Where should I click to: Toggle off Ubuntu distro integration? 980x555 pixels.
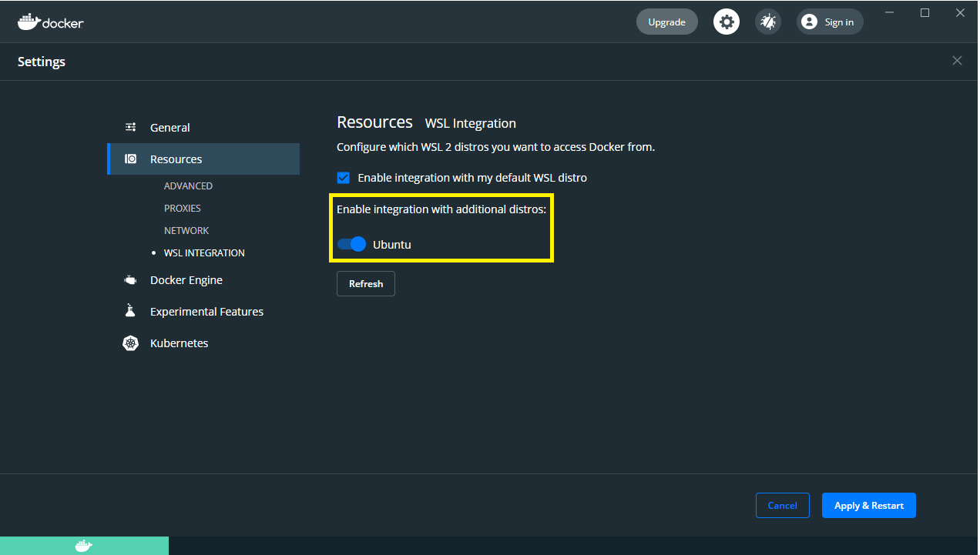point(351,245)
